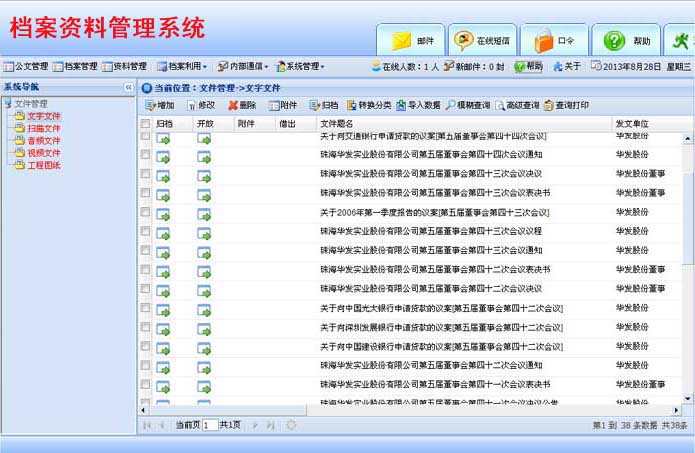Viewport: 695px width, 453px height.
Task: Click 归档 icon in first file row
Action: pos(163,136)
